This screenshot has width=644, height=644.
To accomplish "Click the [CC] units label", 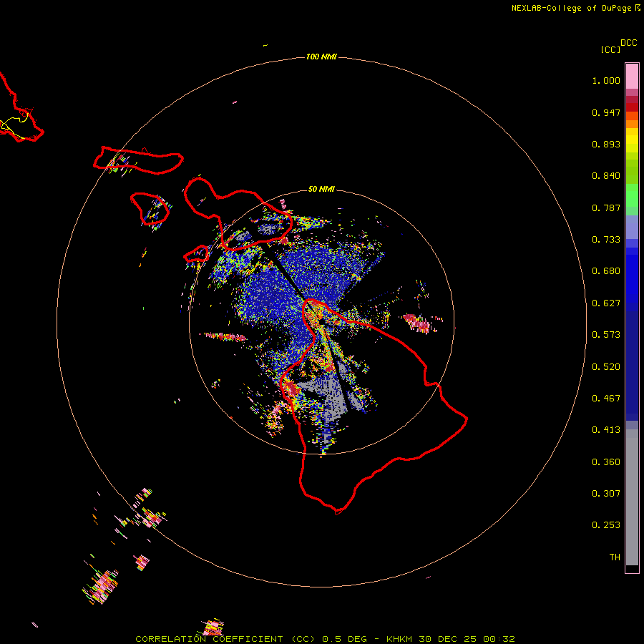I will [610, 49].
